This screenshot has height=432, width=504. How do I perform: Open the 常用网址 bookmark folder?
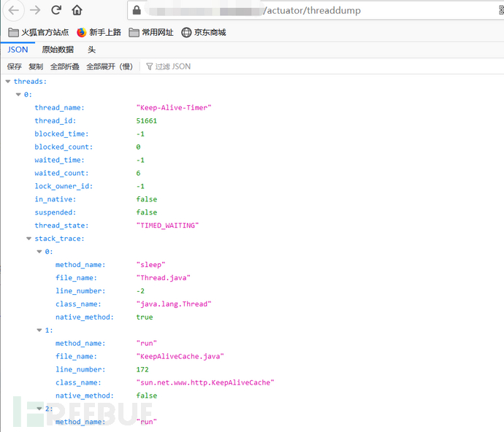pos(150,32)
